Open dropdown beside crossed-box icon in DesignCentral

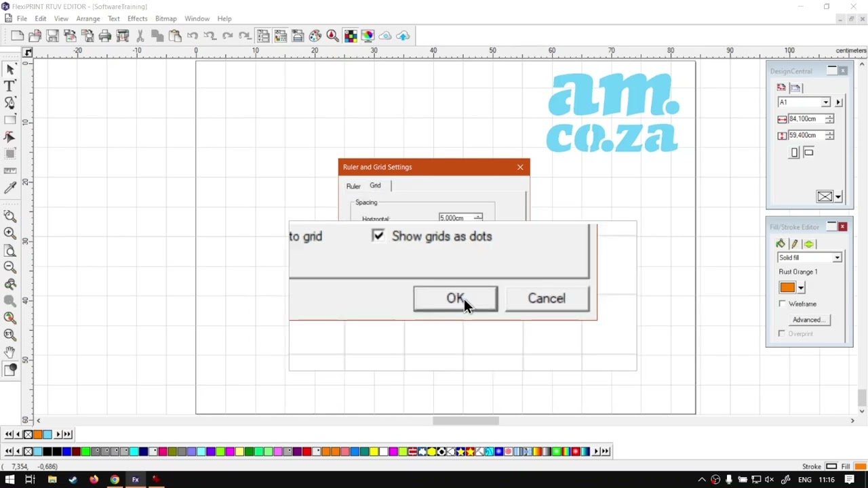[838, 197]
